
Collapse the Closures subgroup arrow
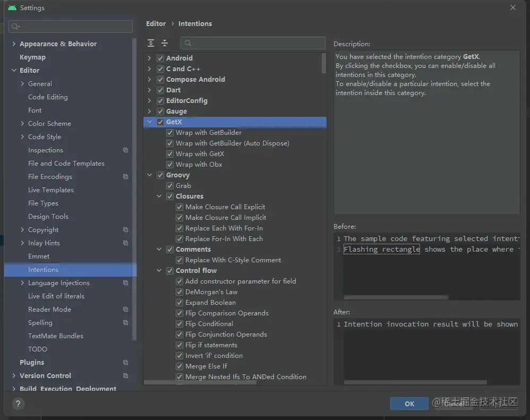(x=159, y=196)
